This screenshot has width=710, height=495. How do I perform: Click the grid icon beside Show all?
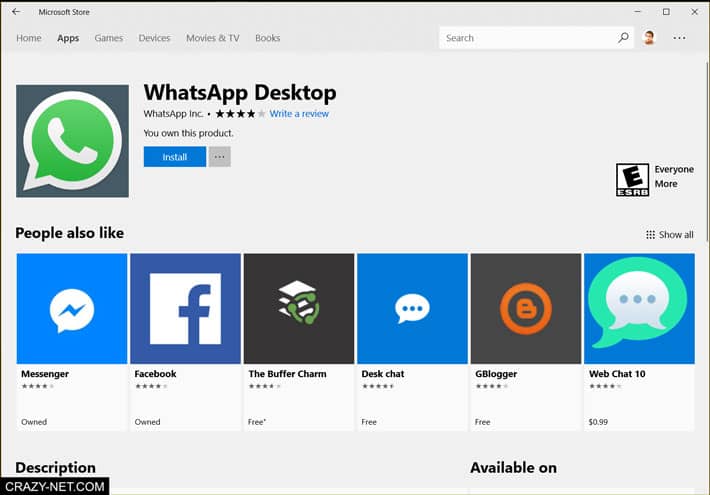[650, 235]
